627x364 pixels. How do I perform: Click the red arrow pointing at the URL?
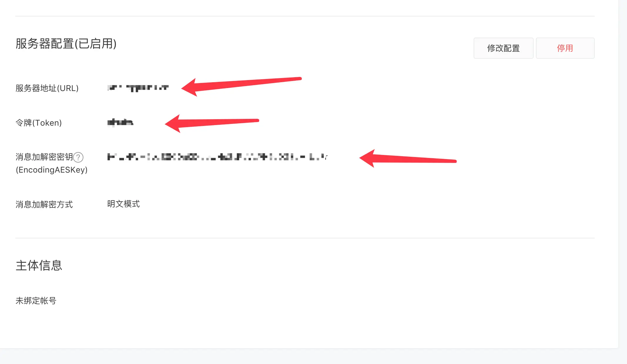coord(242,86)
